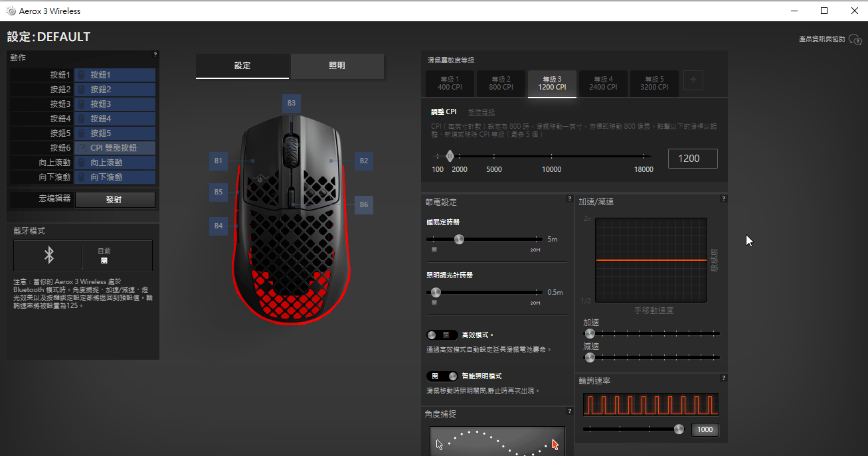Screen dimensions: 868x456
Task: Open the 產品資訊與協助 link
Action: [x=822, y=40]
